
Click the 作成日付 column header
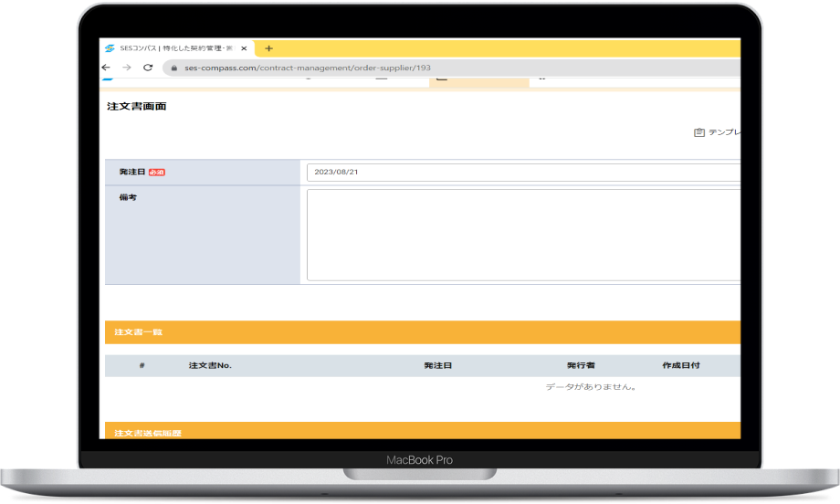(681, 365)
